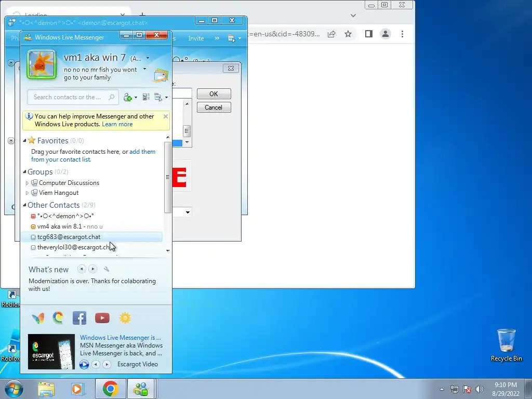Select the Computer Discussions group name

(x=69, y=183)
